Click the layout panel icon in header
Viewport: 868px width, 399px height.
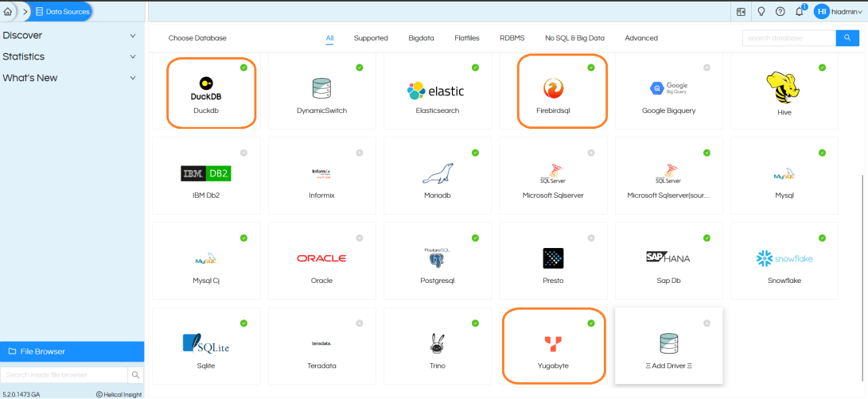[741, 12]
